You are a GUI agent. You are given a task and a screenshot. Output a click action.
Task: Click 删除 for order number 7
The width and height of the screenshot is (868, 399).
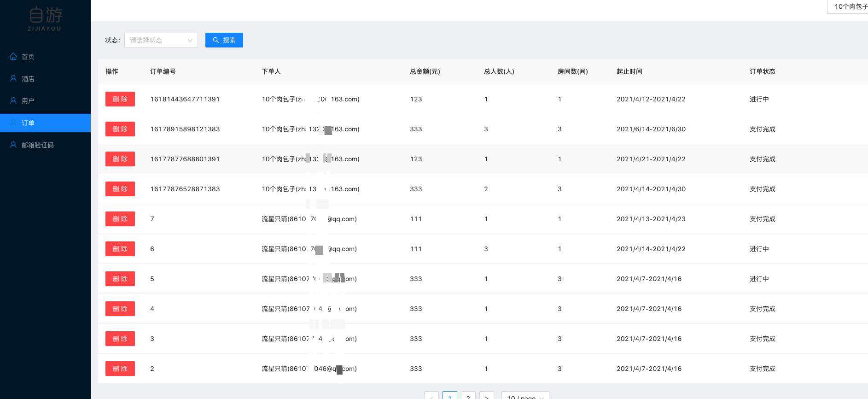coord(120,219)
